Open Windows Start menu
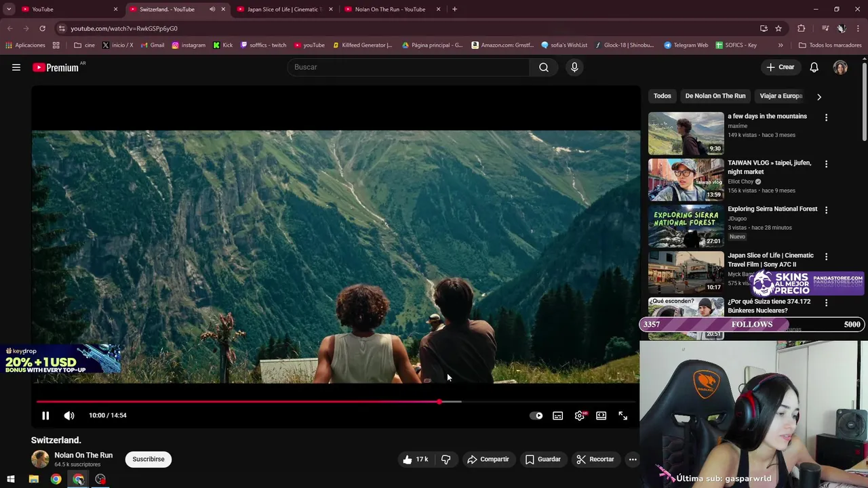Viewport: 868px width, 488px height. click(11, 479)
